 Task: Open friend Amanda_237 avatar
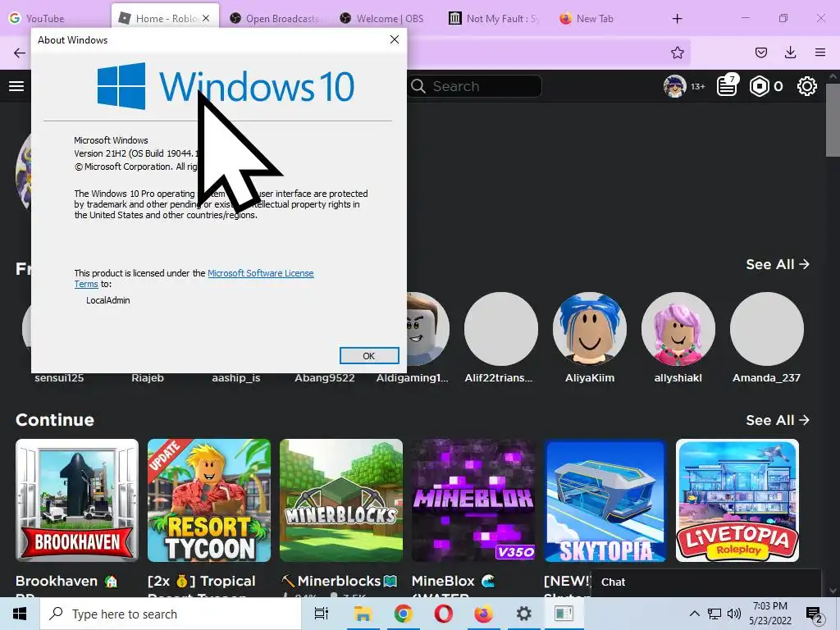pyautogui.click(x=767, y=329)
